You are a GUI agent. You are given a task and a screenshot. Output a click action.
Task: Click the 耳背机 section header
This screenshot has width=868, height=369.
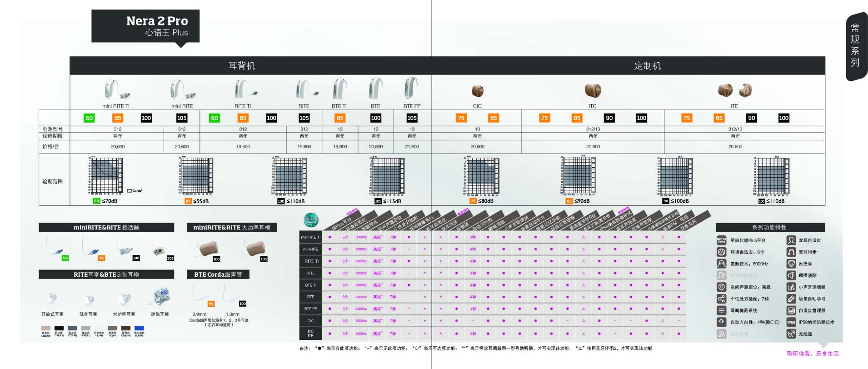click(x=242, y=65)
